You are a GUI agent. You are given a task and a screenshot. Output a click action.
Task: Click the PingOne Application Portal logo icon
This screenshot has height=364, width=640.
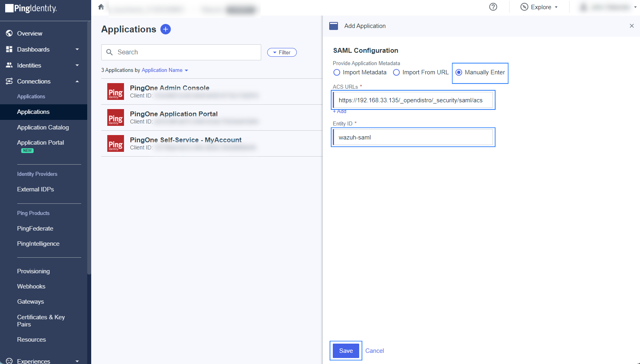tap(116, 117)
